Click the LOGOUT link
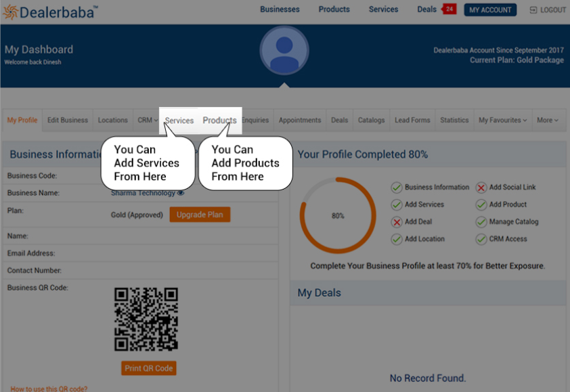Viewport: 570px width, 392px height. click(x=548, y=10)
